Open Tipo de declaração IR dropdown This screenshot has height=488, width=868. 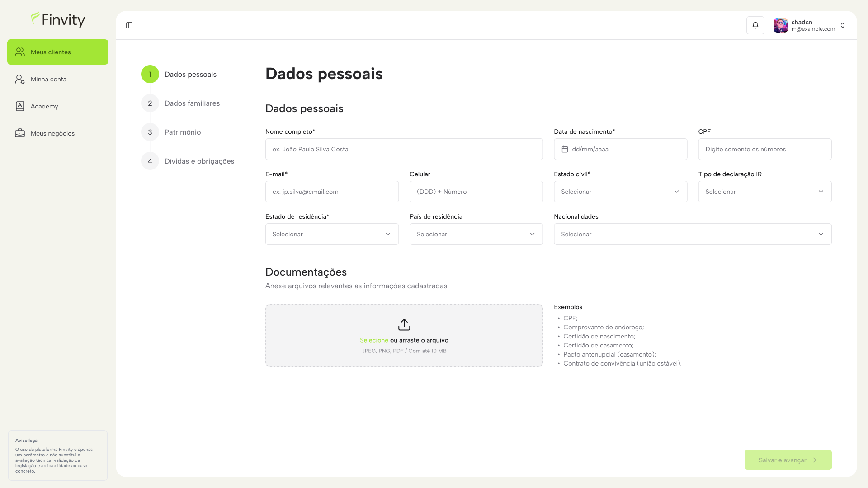[x=764, y=192]
